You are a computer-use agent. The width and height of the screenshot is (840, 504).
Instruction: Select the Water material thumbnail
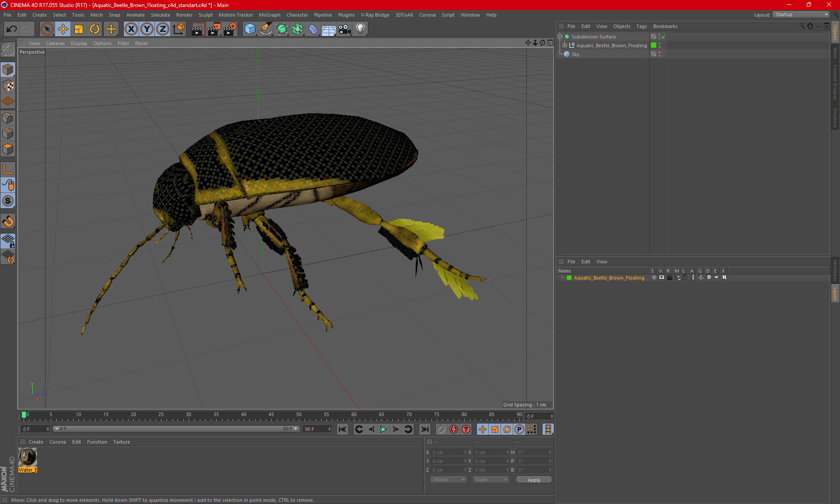point(28,457)
